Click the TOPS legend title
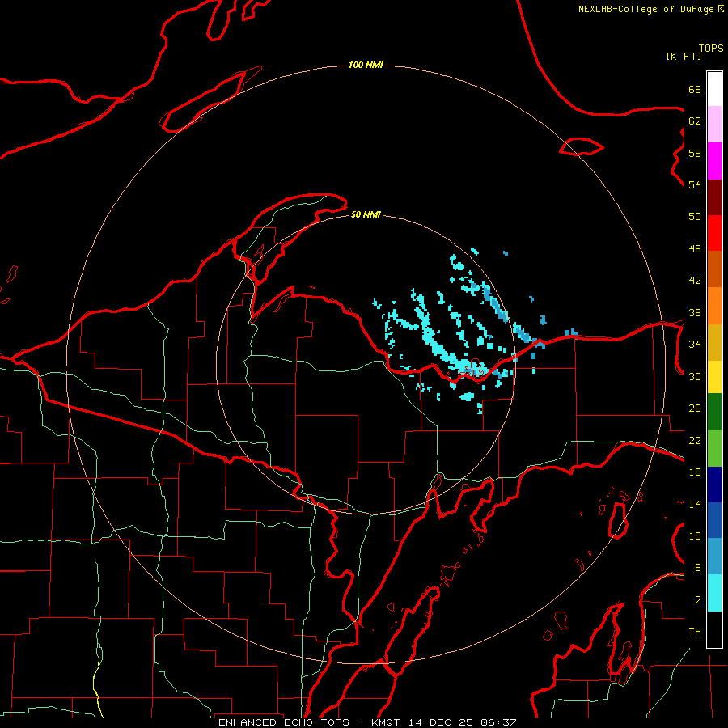 [x=711, y=48]
